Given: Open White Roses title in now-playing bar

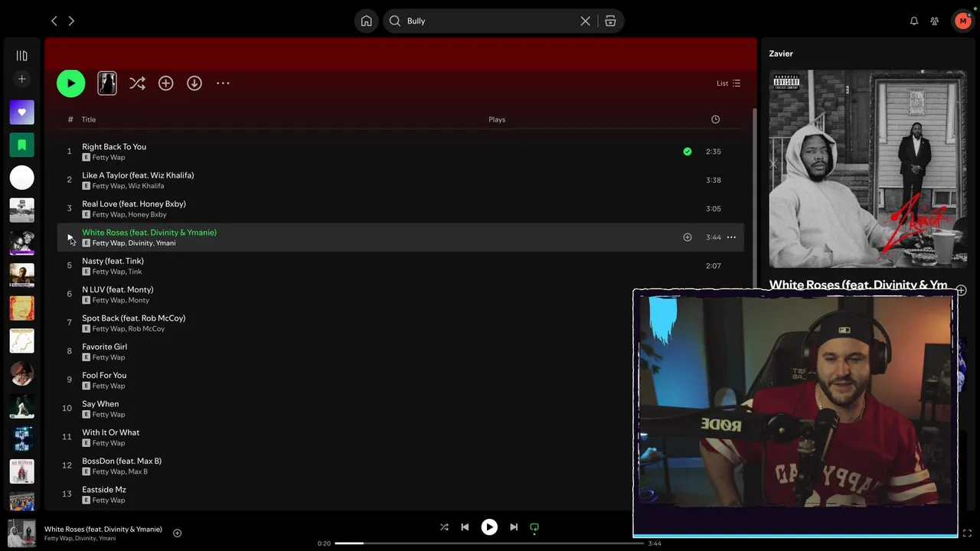Looking at the screenshot, I should (x=103, y=529).
